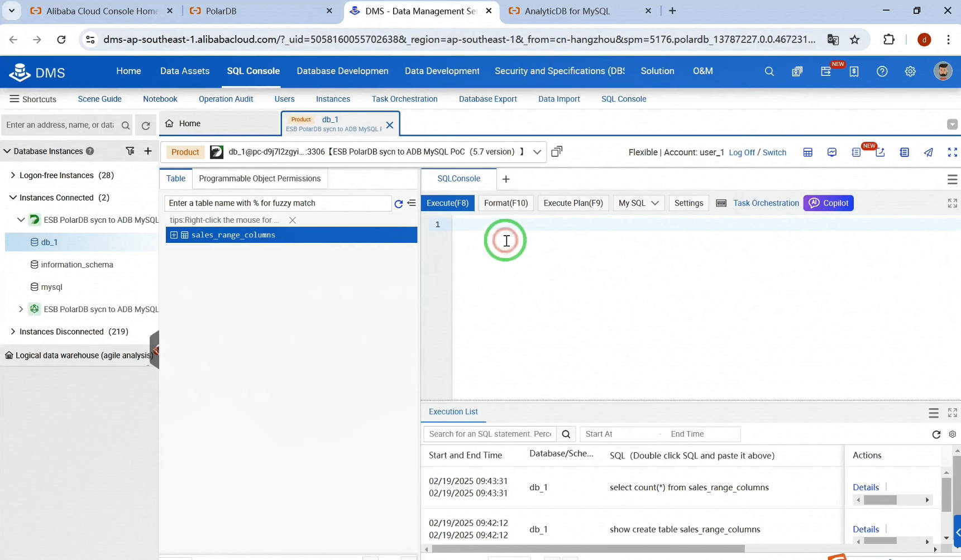The width and height of the screenshot is (961, 560).
Task: Refresh the instance list in left sidebar
Action: pyautogui.click(x=146, y=126)
